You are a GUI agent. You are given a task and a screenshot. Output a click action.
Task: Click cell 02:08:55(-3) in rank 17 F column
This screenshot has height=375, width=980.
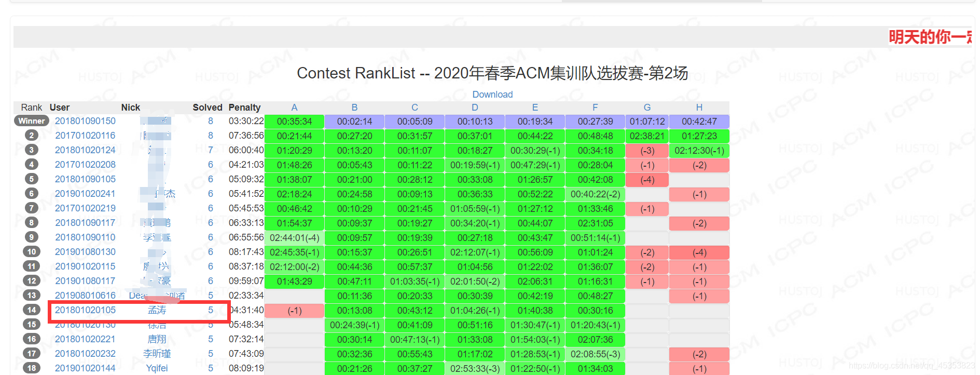tap(595, 354)
